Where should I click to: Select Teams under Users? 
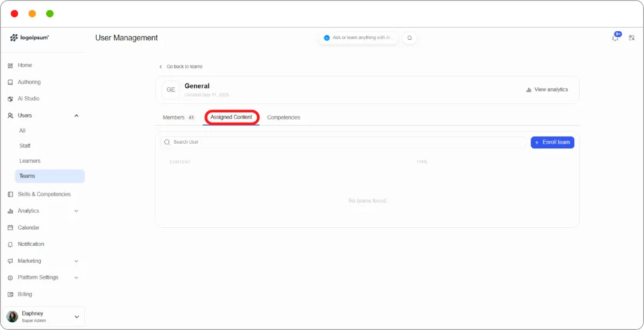point(50,176)
